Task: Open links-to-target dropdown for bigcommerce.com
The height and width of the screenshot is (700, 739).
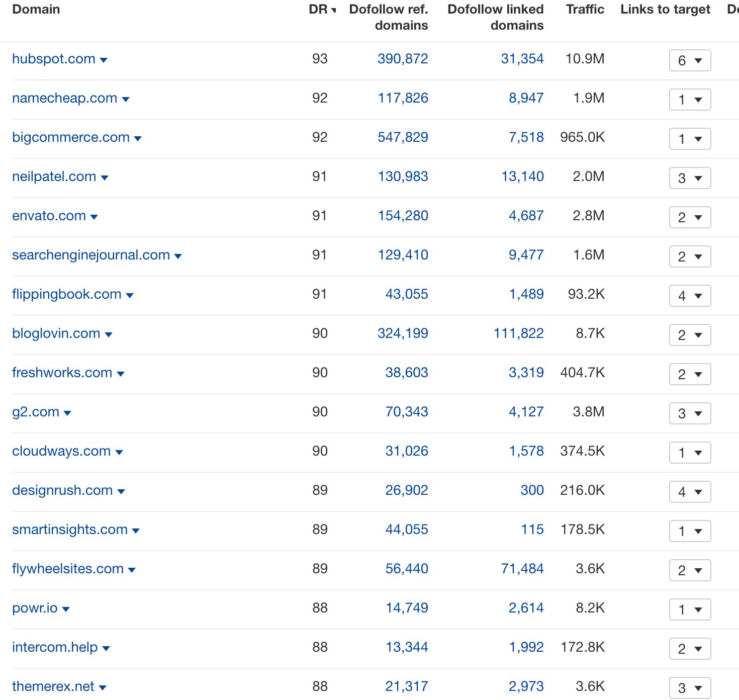Action: pyautogui.click(x=690, y=139)
